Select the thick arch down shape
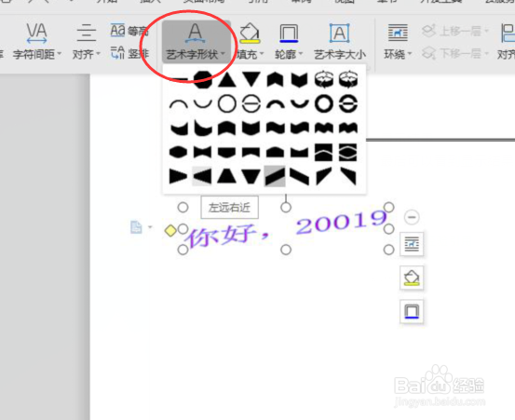This screenshot has height=420, width=515. (300, 104)
